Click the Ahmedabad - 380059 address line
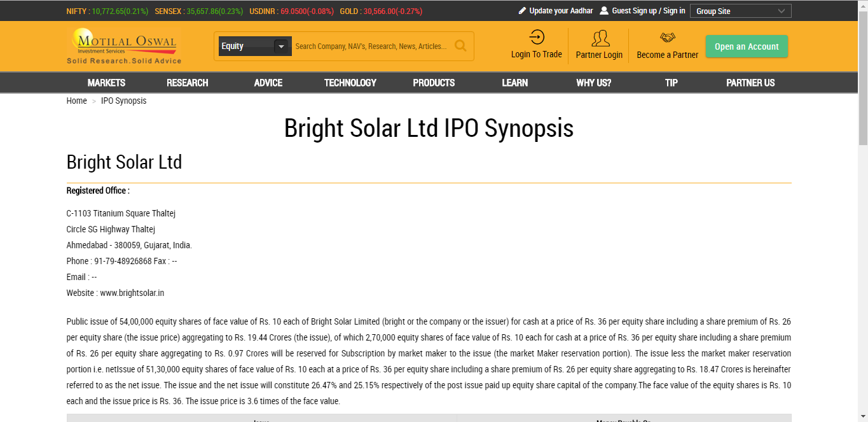 [x=129, y=245]
